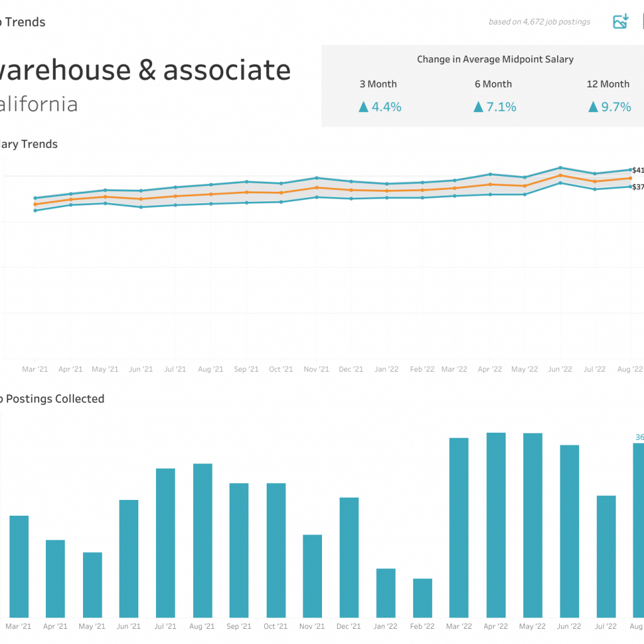
Task: Click May '22 label under bar chart
Action: [x=532, y=626]
